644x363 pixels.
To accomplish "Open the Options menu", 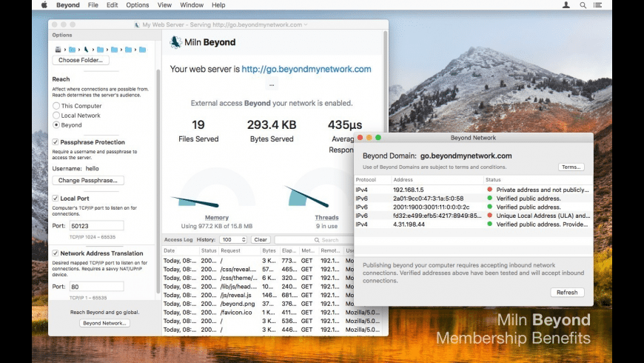I will coord(137,5).
